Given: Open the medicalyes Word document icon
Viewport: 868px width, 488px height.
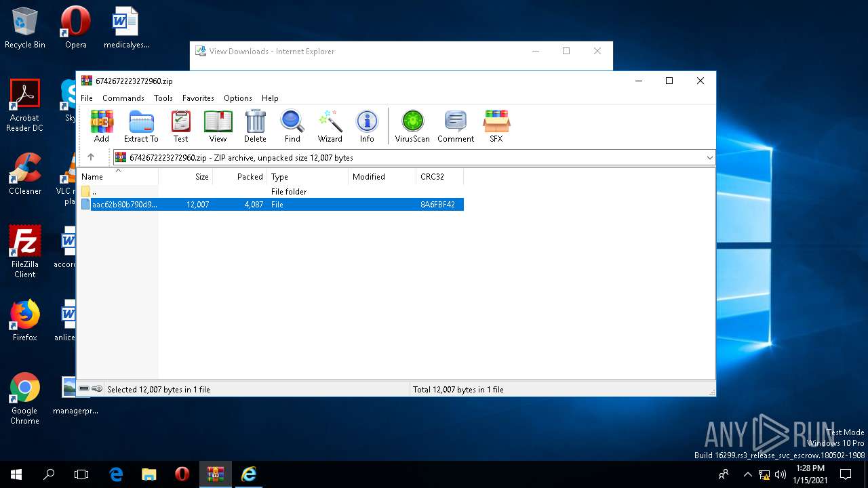Looking at the screenshot, I should 126,28.
